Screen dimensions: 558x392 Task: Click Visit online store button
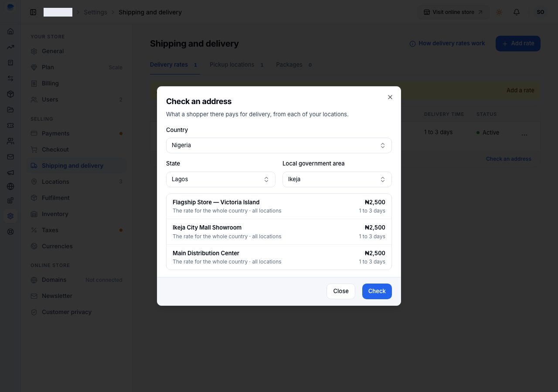(453, 12)
